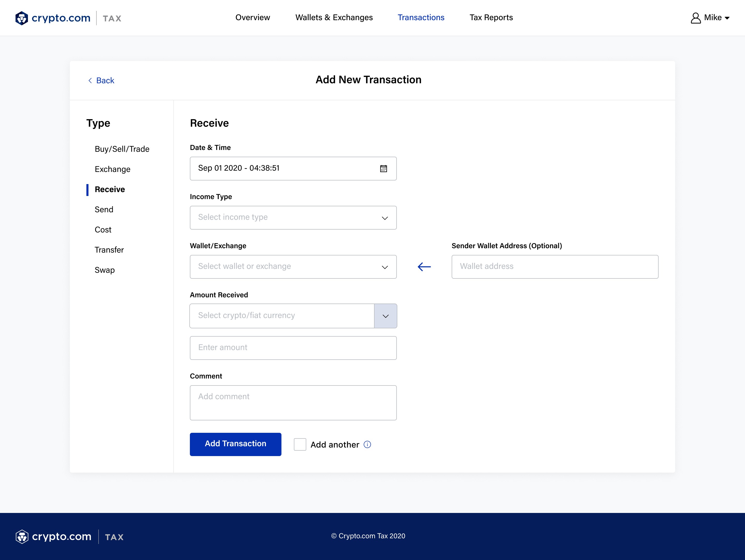Click the Back chevron icon
This screenshot has width=745, height=560.
[x=90, y=80]
